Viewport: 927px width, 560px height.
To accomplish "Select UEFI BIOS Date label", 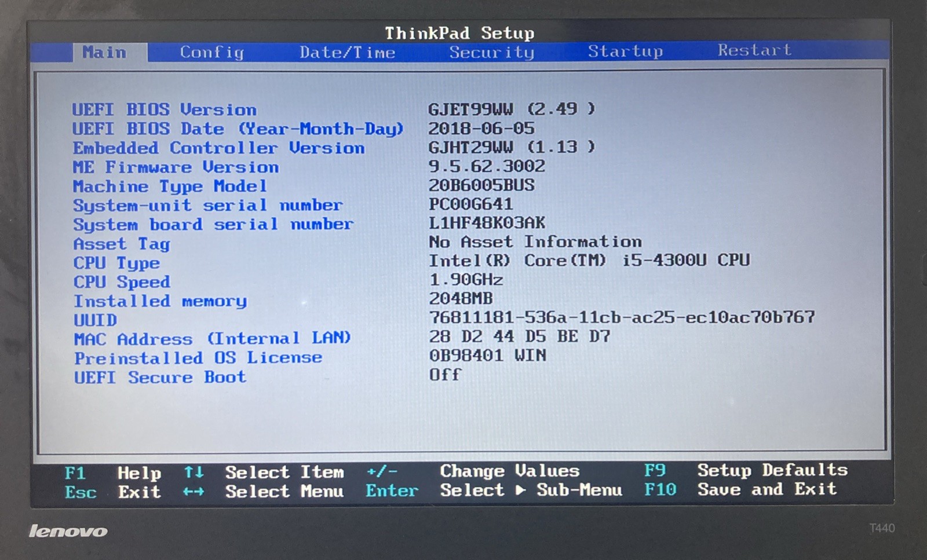I will pyautogui.click(x=238, y=129).
